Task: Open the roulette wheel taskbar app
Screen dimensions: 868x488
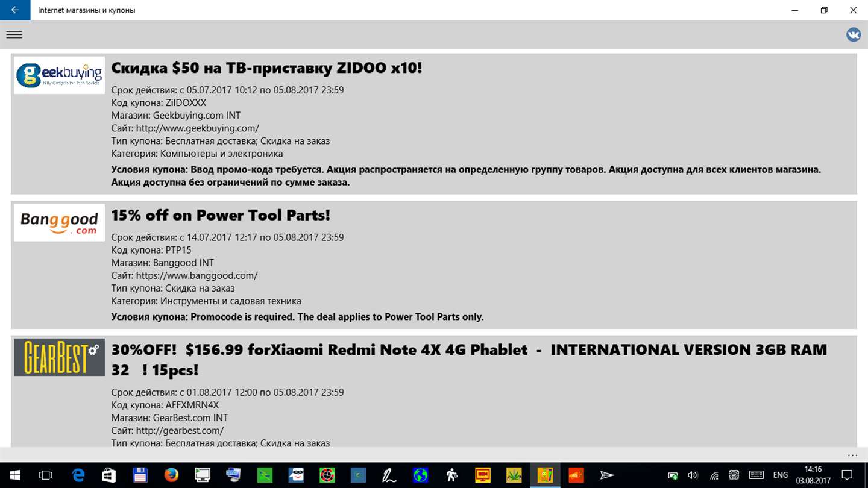Action: (x=327, y=475)
